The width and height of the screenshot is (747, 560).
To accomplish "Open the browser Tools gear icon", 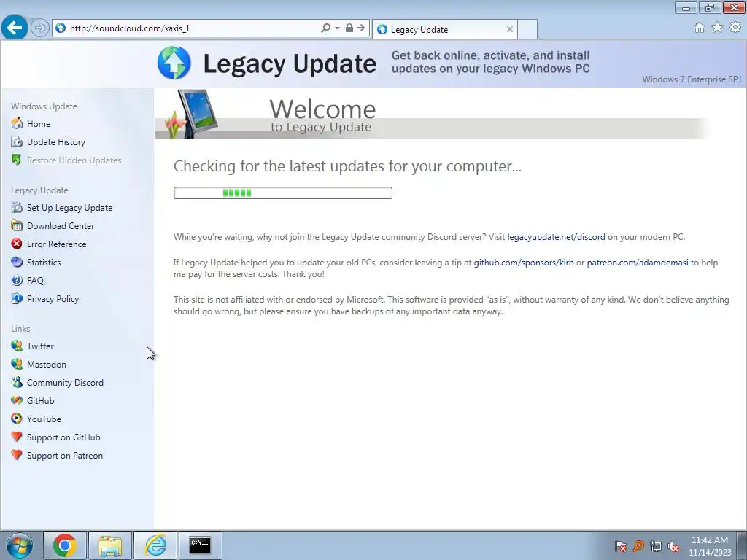I will click(735, 28).
